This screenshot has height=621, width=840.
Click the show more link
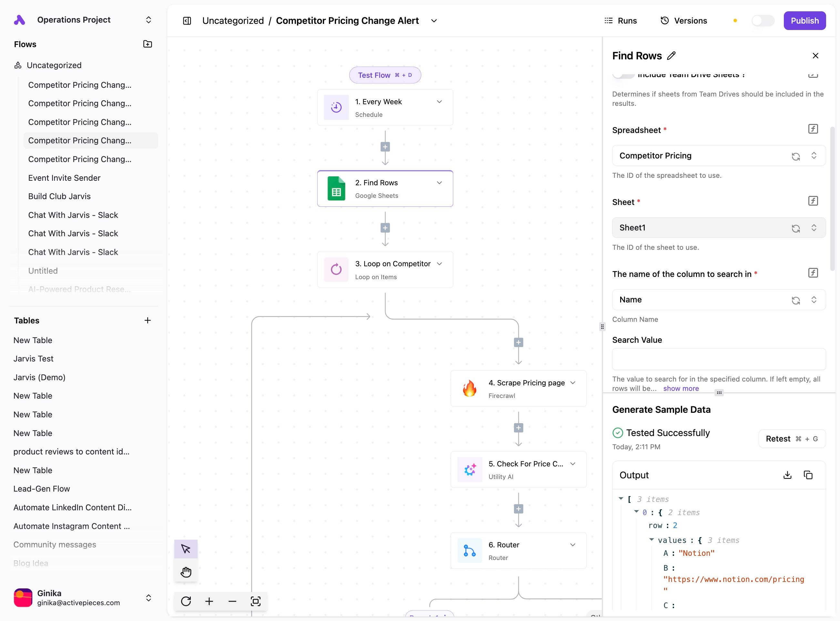click(681, 388)
